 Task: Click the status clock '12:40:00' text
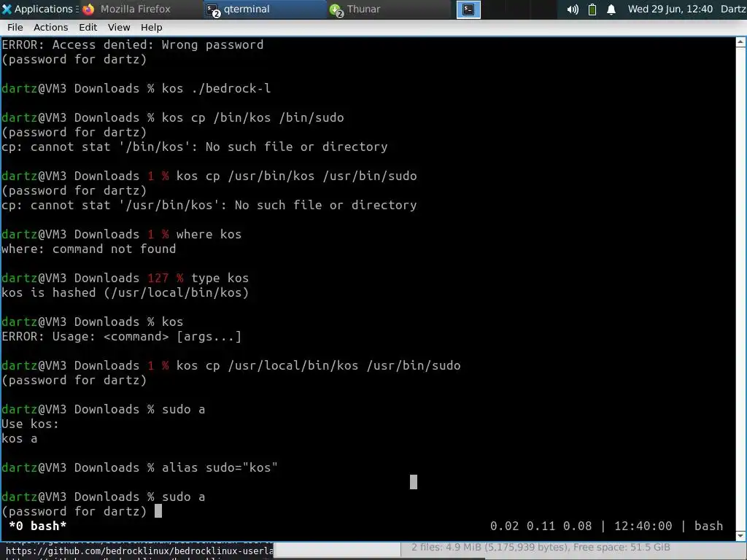[x=643, y=526]
